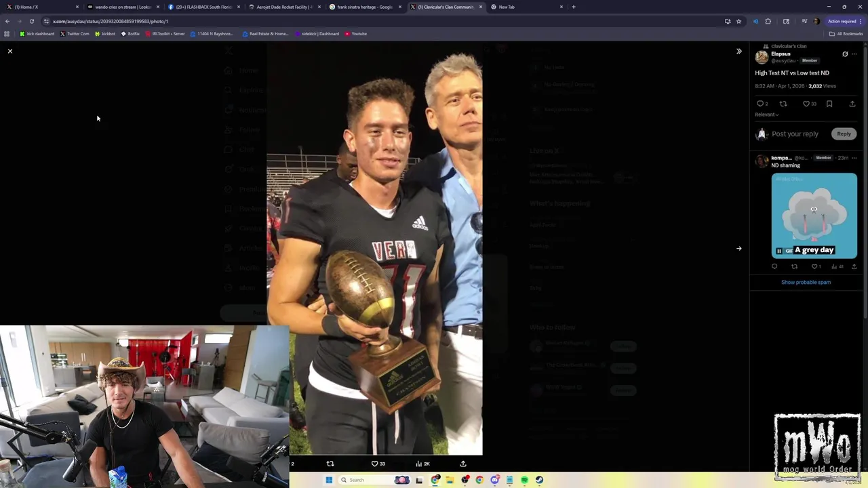868x488 pixels.
Task: Open a new browser tab with plus
Action: [x=574, y=7]
